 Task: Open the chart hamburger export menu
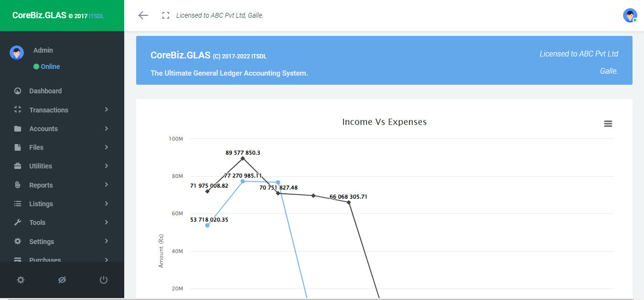click(x=608, y=124)
